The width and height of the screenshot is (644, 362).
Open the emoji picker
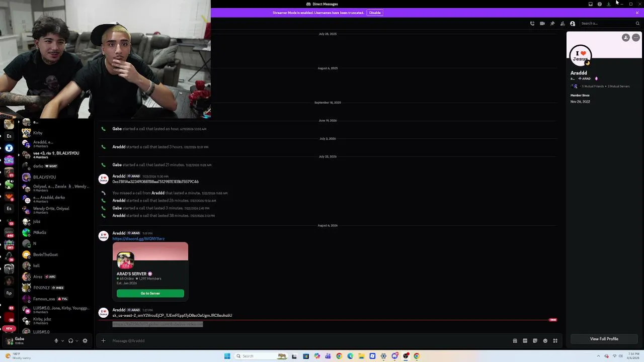click(x=545, y=341)
